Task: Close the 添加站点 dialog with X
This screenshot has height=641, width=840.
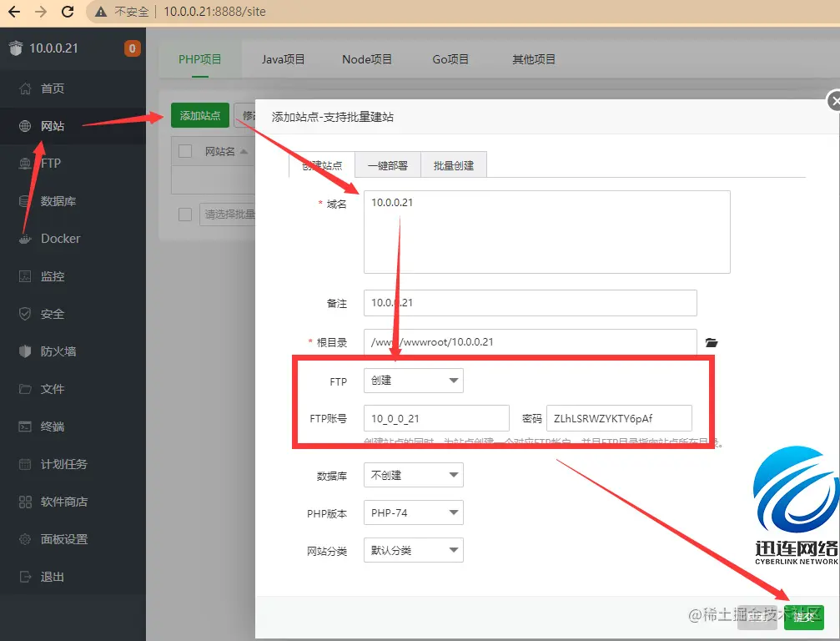Action: click(834, 101)
